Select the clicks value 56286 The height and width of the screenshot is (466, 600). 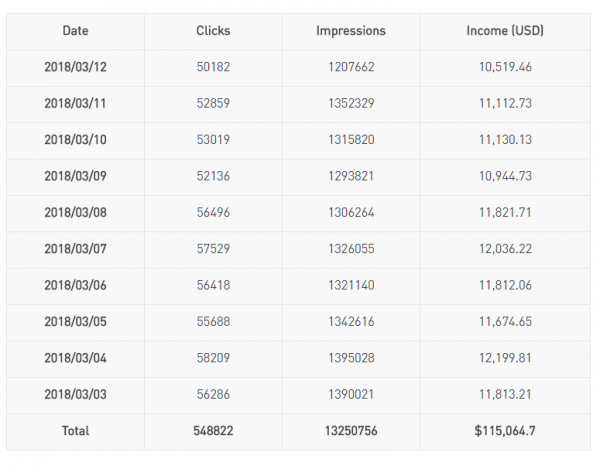pyautogui.click(x=213, y=394)
